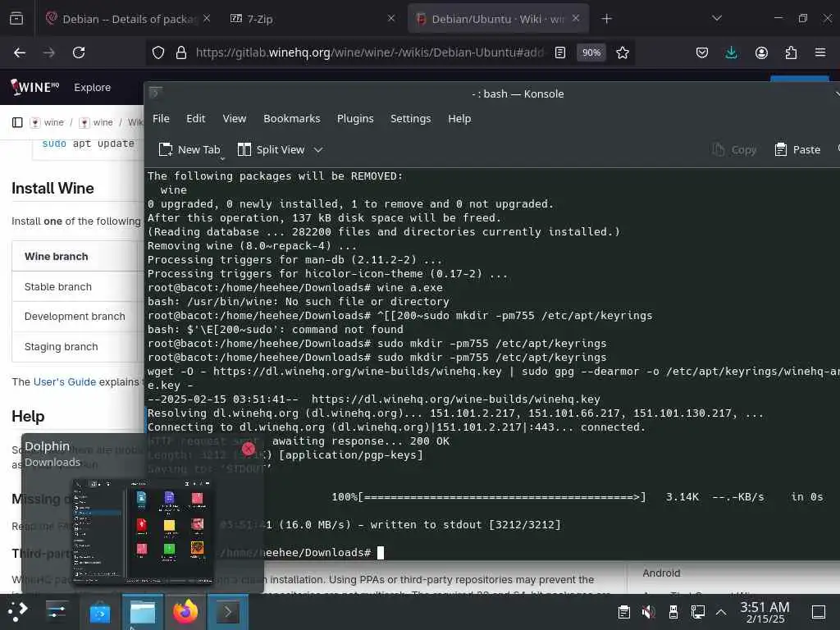Switch to the 7-Zip browser tab
Image resolution: width=840 pixels, height=630 pixels.
coord(311,19)
